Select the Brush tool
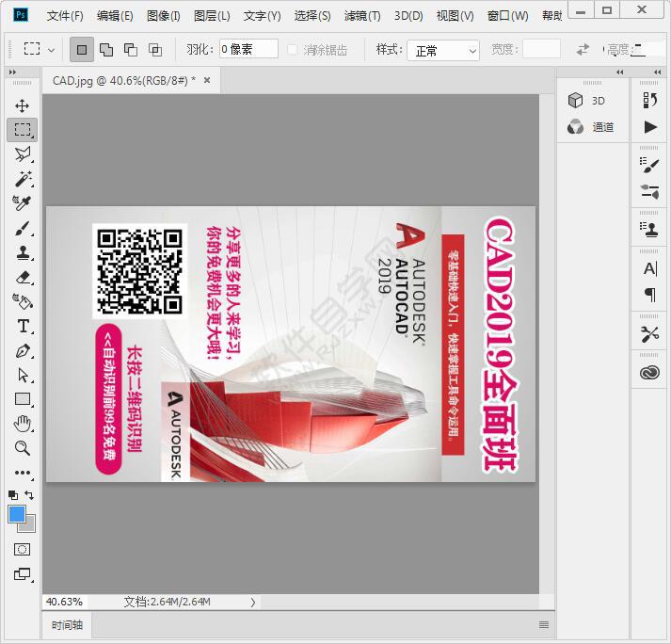The width and height of the screenshot is (671, 644). (23, 228)
